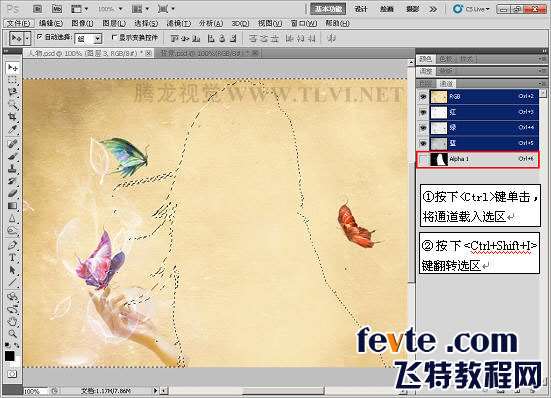Toggle the show transform controls (显示变换控件) checkbox
Image resolution: width=551 pixels, height=398 pixels.
click(114, 37)
